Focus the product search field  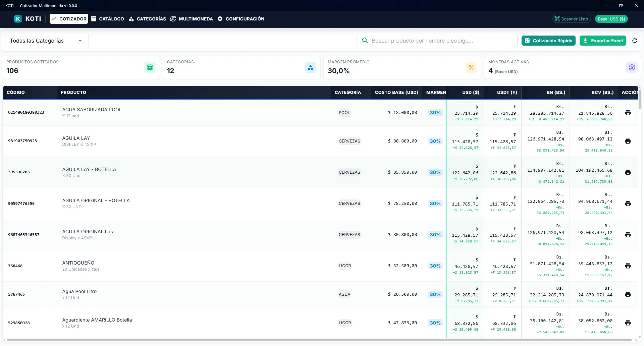pyautogui.click(x=437, y=41)
